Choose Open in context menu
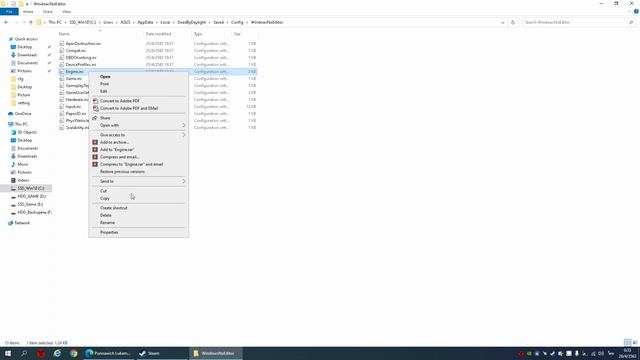 coord(105,77)
